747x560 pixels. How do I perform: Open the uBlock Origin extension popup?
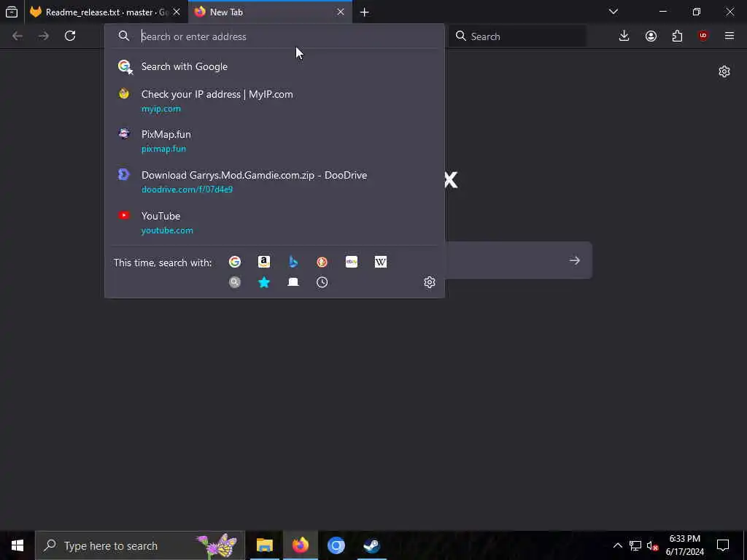(x=703, y=36)
